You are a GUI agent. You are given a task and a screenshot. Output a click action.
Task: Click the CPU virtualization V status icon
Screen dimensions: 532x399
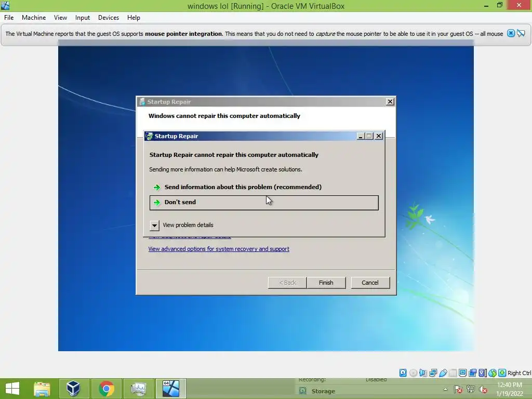pos(483,373)
